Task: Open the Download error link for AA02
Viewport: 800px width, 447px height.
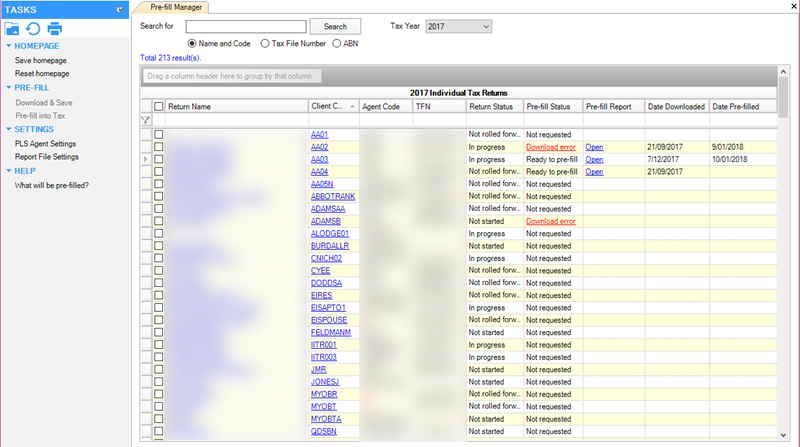Action: [550, 146]
